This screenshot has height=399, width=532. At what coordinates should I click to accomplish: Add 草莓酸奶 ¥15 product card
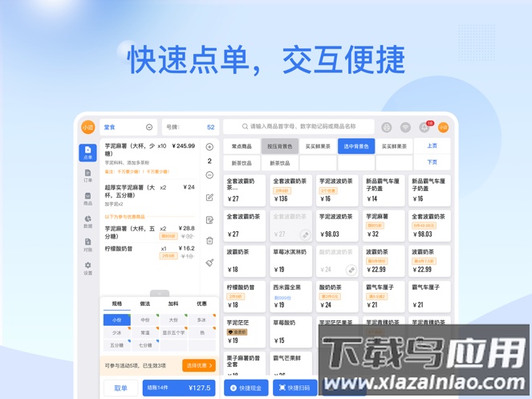click(x=290, y=332)
